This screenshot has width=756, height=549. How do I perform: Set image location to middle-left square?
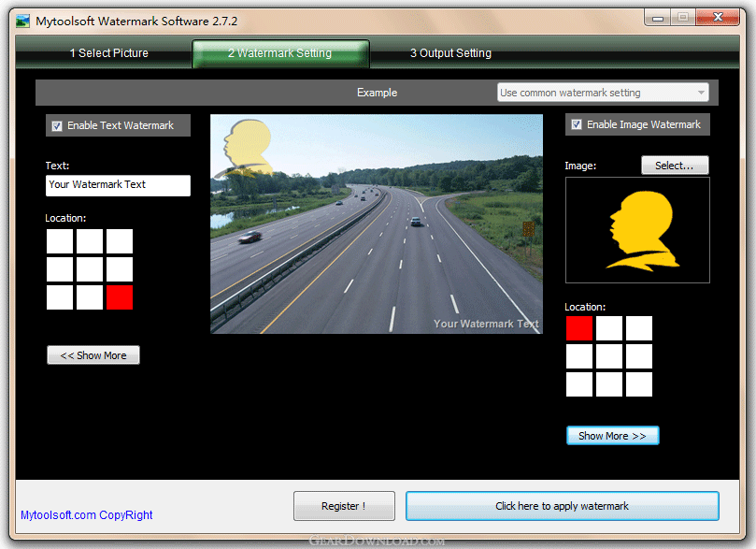pyautogui.click(x=579, y=356)
